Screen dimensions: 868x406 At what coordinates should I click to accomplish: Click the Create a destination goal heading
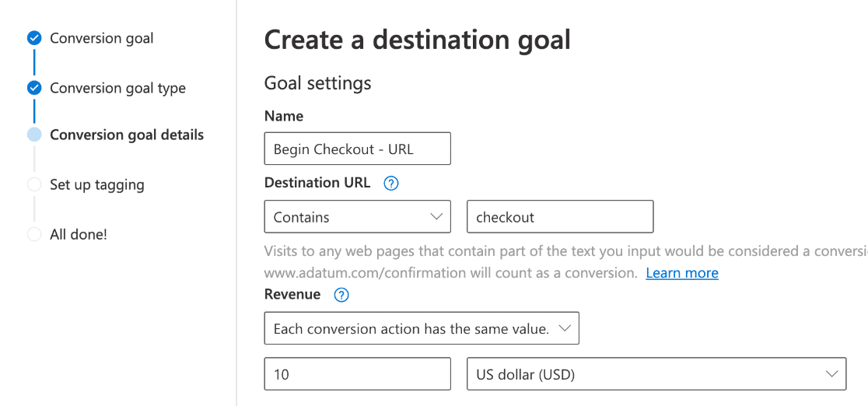click(417, 40)
